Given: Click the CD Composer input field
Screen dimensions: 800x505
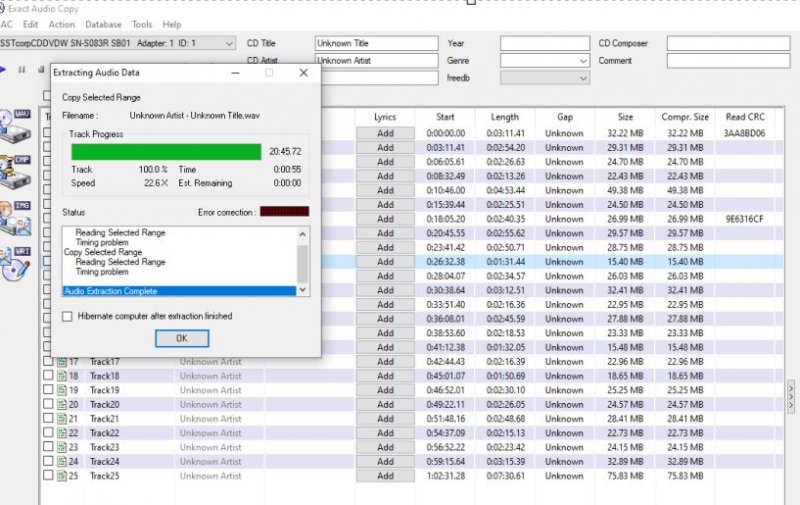Looking at the screenshot, I should click(727, 44).
